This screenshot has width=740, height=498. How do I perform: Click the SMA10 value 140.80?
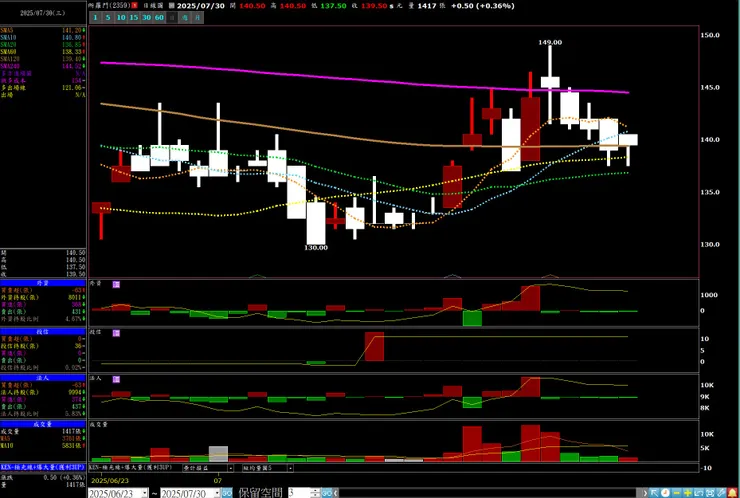[72, 37]
